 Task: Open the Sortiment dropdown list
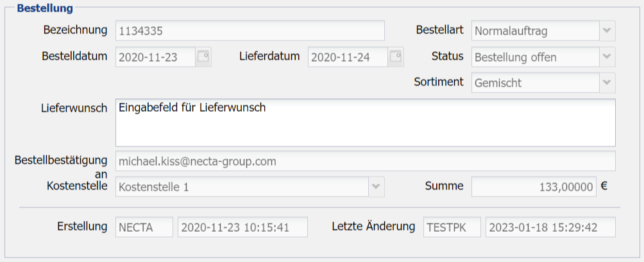pyautogui.click(x=607, y=83)
